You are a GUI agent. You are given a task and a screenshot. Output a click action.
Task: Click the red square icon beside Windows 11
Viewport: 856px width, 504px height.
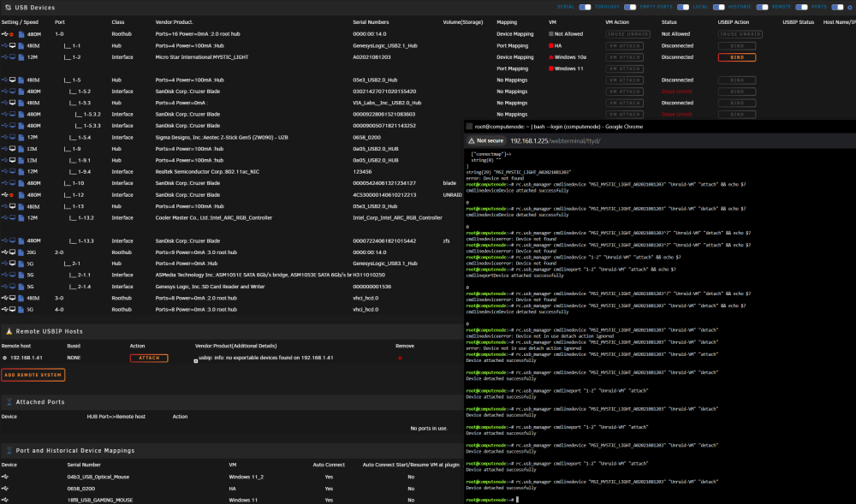550,68
